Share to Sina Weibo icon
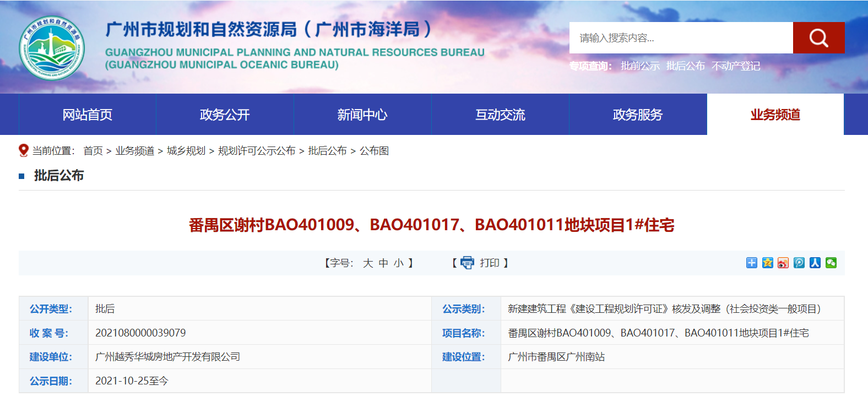Viewport: 868px width, 407px height. pos(783,263)
